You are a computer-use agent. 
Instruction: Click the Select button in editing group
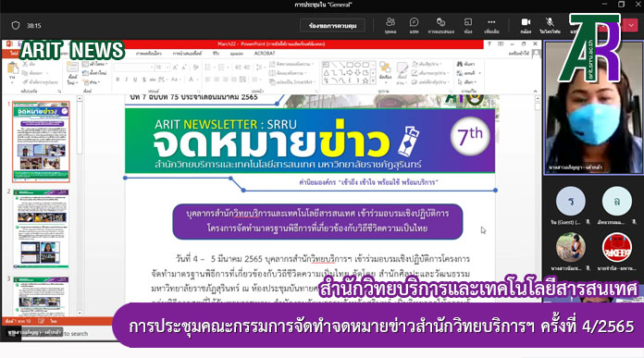(466, 82)
